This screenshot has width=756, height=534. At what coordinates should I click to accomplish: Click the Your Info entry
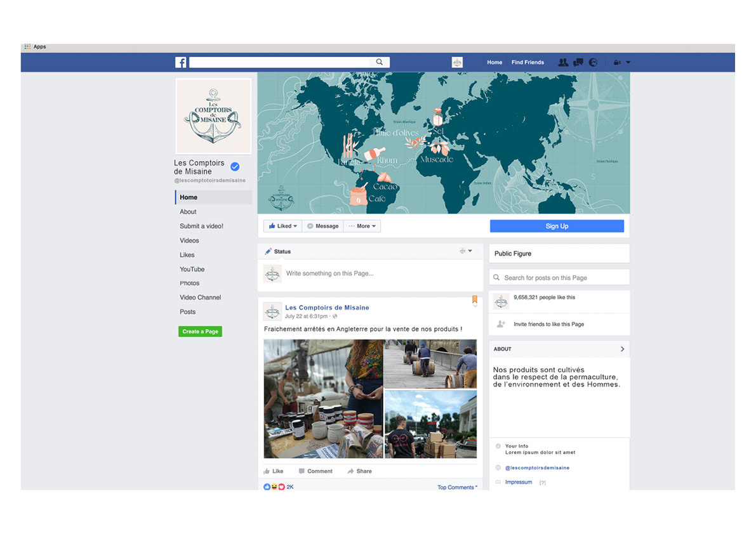[516, 446]
